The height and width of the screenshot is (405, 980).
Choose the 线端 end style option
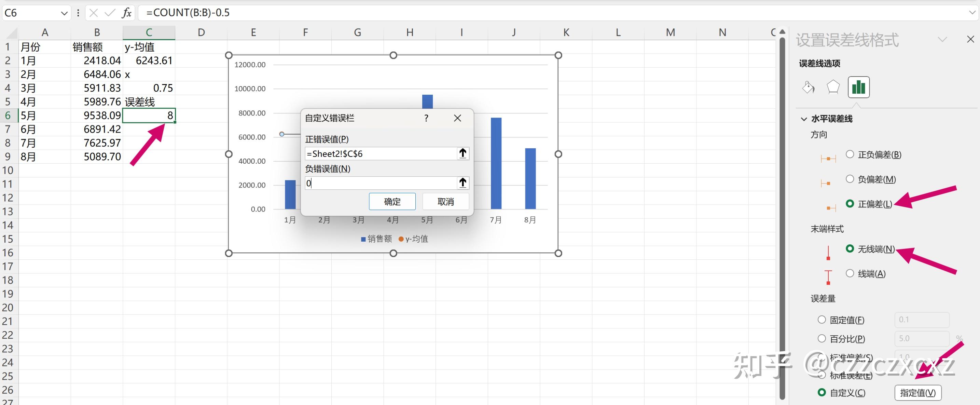point(850,273)
